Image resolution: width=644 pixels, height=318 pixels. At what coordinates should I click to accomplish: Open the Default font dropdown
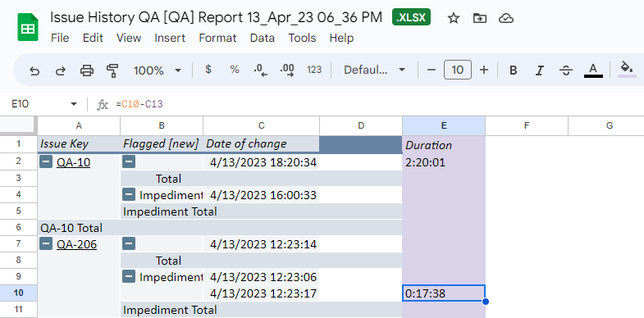375,70
